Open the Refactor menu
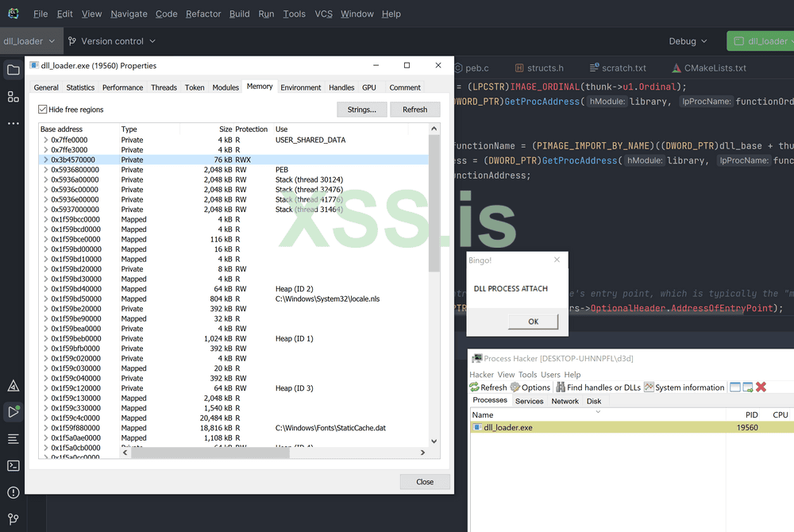The image size is (794, 532). pyautogui.click(x=203, y=13)
